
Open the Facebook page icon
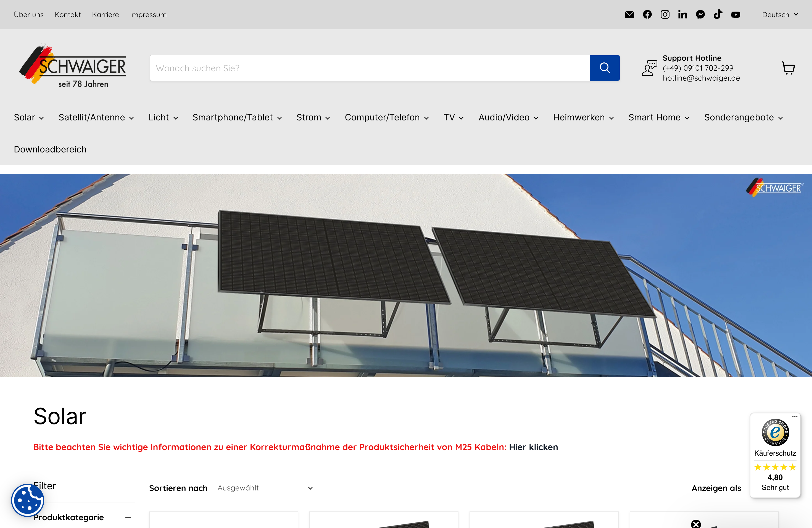tap(647, 14)
